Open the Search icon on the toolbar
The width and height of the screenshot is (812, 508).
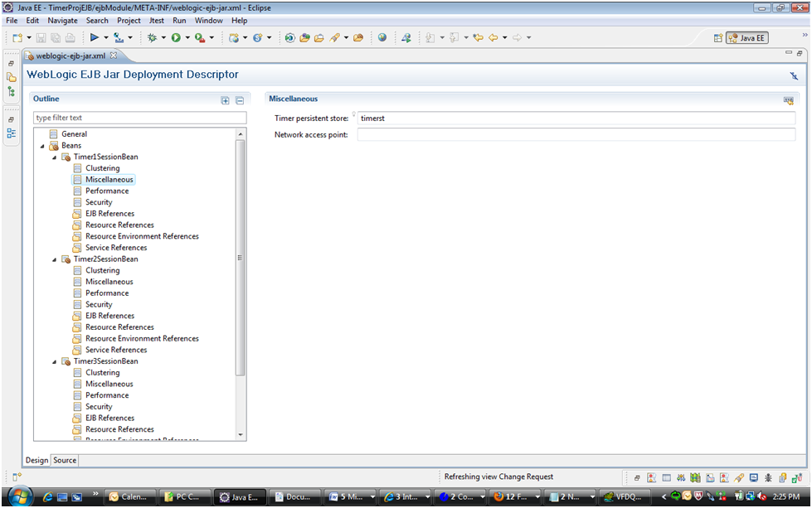[334, 37]
